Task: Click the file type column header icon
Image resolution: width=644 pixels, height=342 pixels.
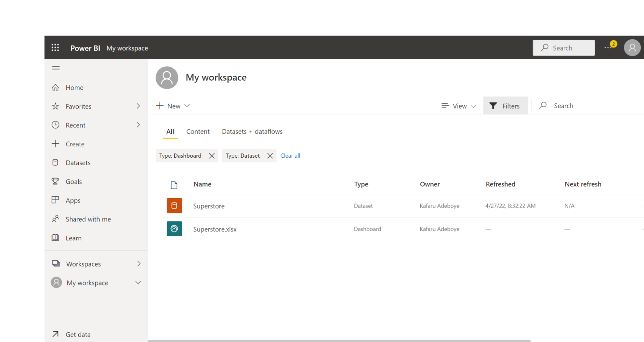Action: (174, 185)
